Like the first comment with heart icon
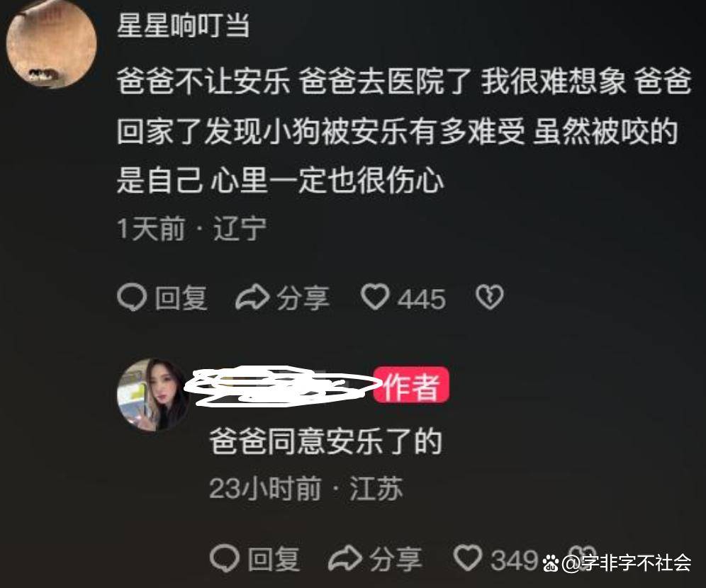Image resolution: width=706 pixels, height=588 pixels. click(x=375, y=297)
